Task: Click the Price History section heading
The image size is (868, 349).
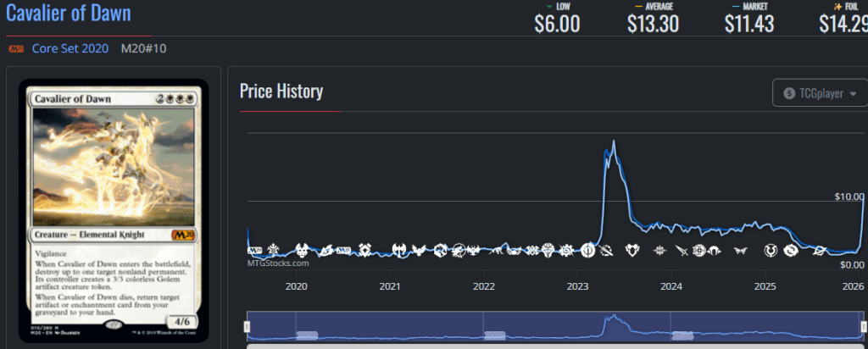Action: (281, 91)
